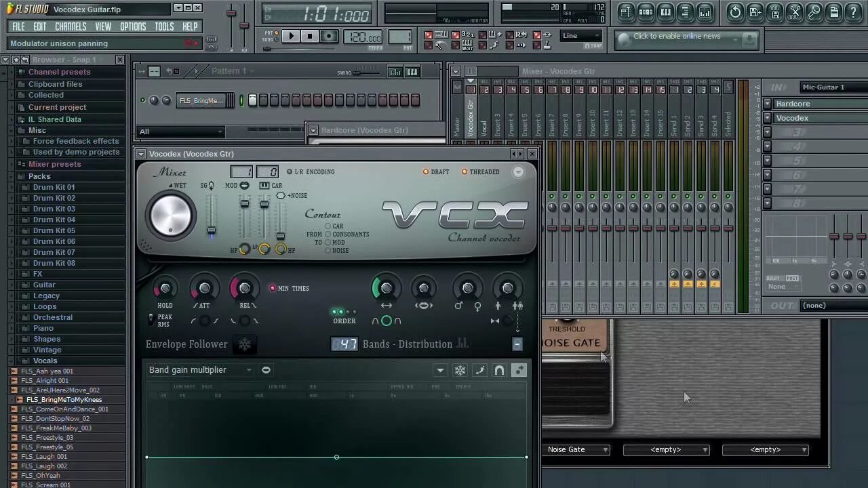The image size is (868, 488).
Task: Open the TOOLS menu
Action: coord(164,27)
